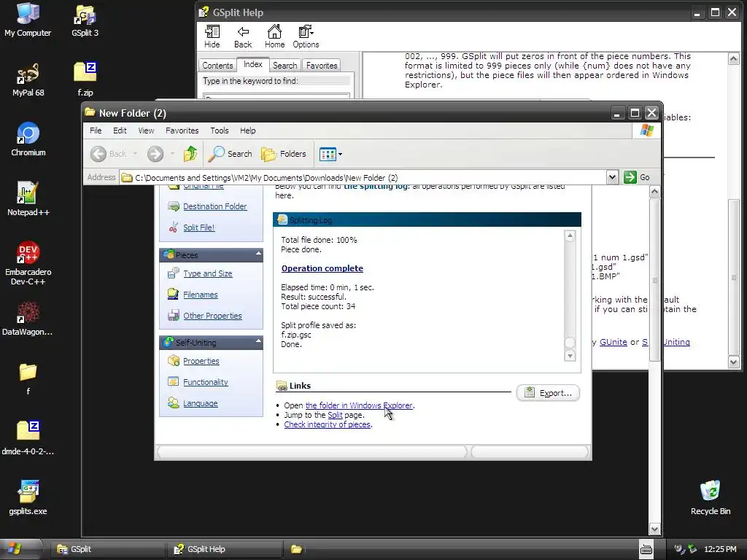The image size is (747, 560).
Task: Click the Explorer Back button
Action: pos(109,154)
